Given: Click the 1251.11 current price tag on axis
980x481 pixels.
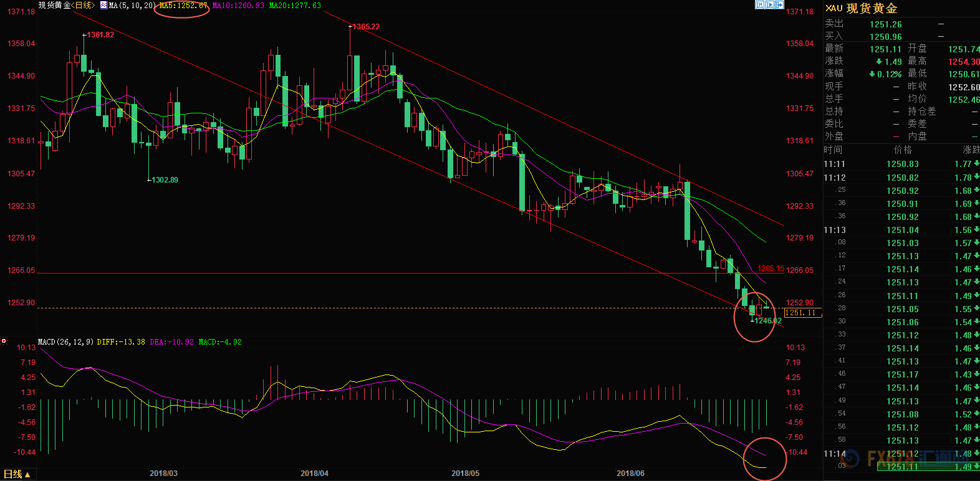Looking at the screenshot, I should pos(802,313).
